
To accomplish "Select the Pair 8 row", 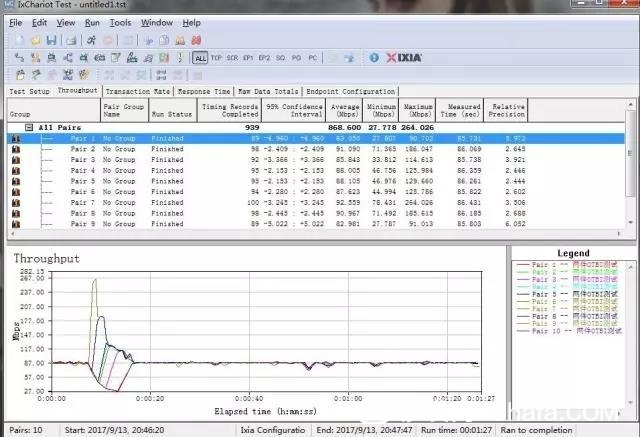I will (316, 213).
